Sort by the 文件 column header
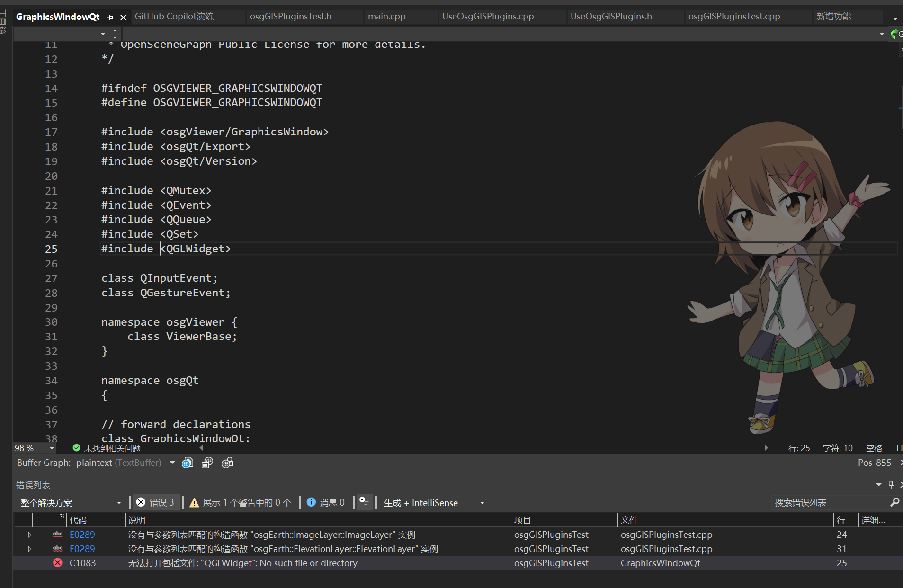The width and height of the screenshot is (903, 588). (725, 520)
